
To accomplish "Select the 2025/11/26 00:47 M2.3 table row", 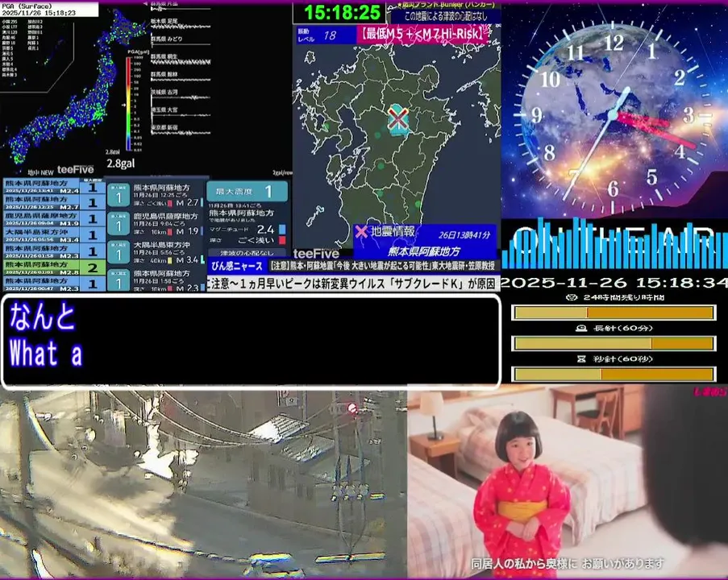I will (55, 284).
